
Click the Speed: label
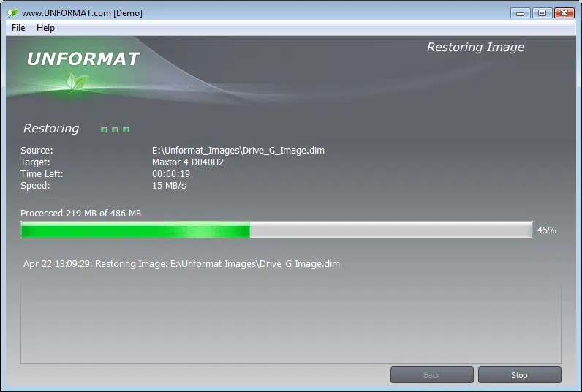pos(35,186)
